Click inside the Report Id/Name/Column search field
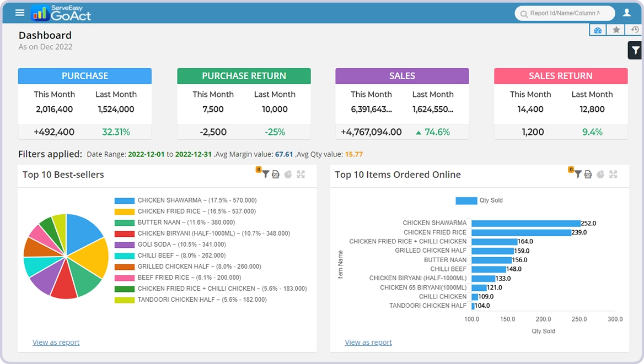This screenshot has width=644, height=364. (565, 13)
